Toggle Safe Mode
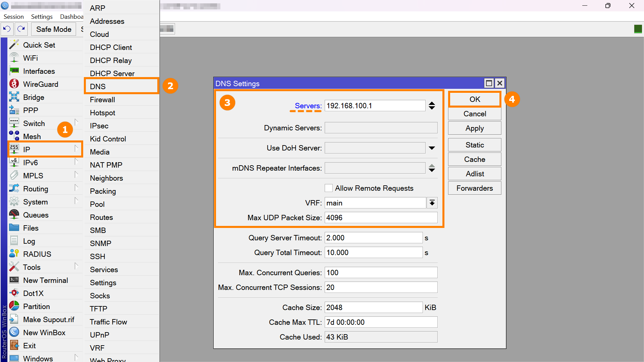 point(54,29)
